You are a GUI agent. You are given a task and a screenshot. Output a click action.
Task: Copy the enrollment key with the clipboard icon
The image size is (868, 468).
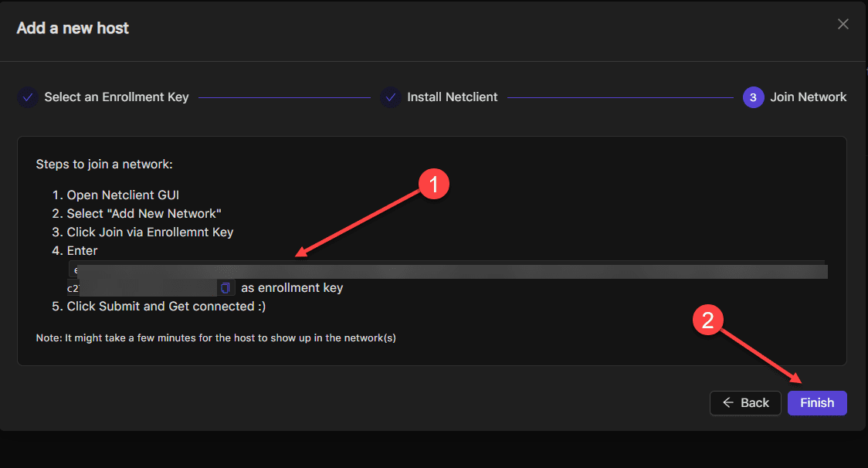click(225, 288)
